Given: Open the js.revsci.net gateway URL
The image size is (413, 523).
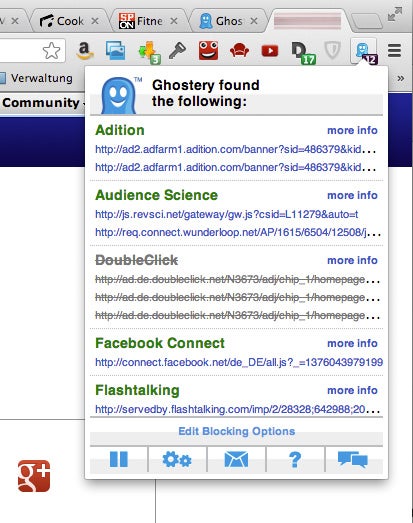Looking at the screenshot, I should click(227, 214).
